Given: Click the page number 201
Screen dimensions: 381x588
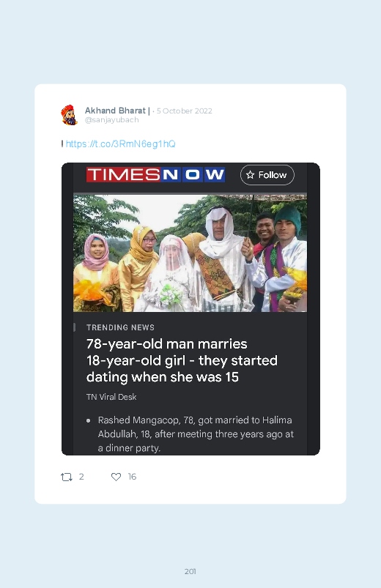Looking at the screenshot, I should (190, 571).
